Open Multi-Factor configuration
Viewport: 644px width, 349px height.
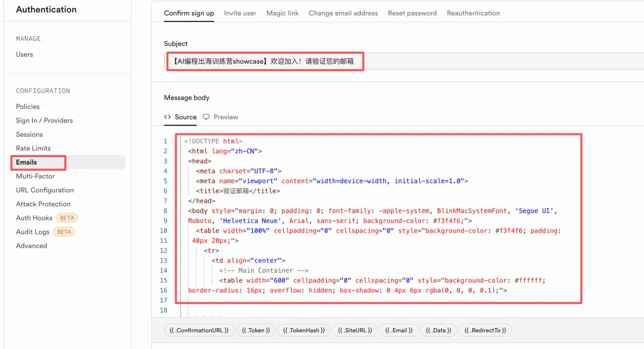35,176
